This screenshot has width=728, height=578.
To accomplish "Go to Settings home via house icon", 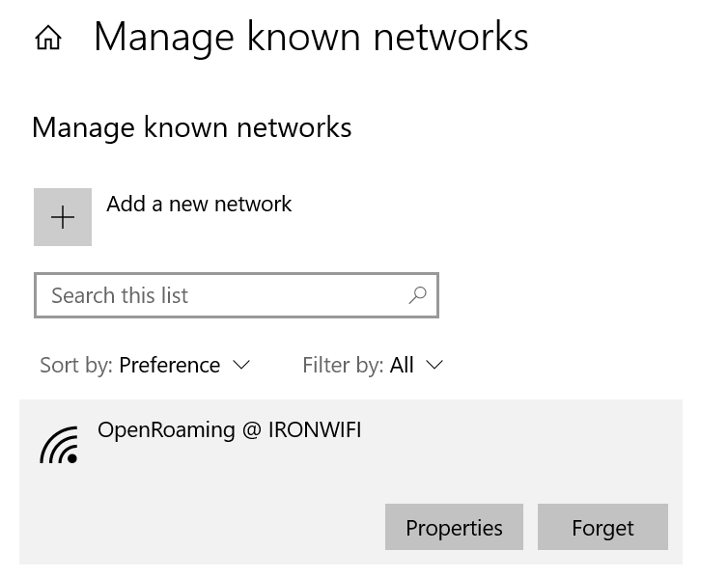I will [48, 38].
